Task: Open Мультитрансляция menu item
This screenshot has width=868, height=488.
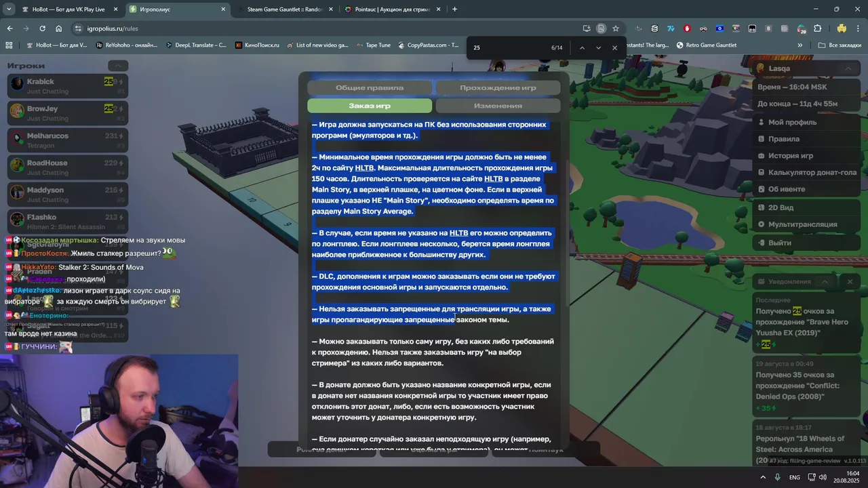Action: point(806,224)
